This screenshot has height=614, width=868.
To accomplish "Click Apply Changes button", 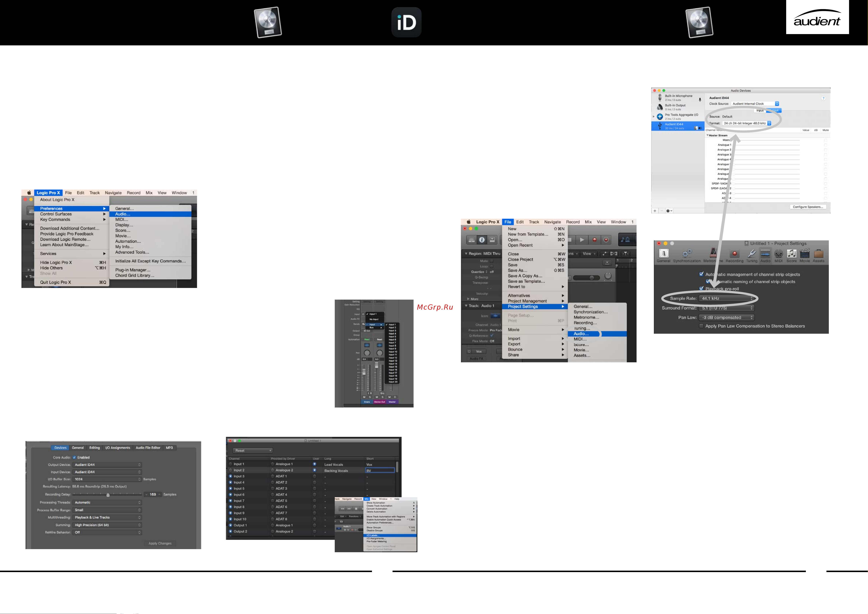I will pos(160,543).
